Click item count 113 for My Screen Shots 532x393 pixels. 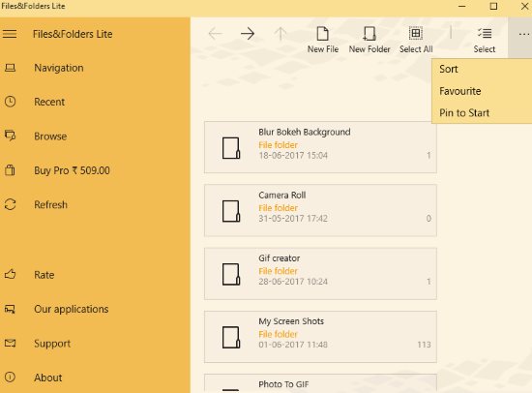click(424, 345)
